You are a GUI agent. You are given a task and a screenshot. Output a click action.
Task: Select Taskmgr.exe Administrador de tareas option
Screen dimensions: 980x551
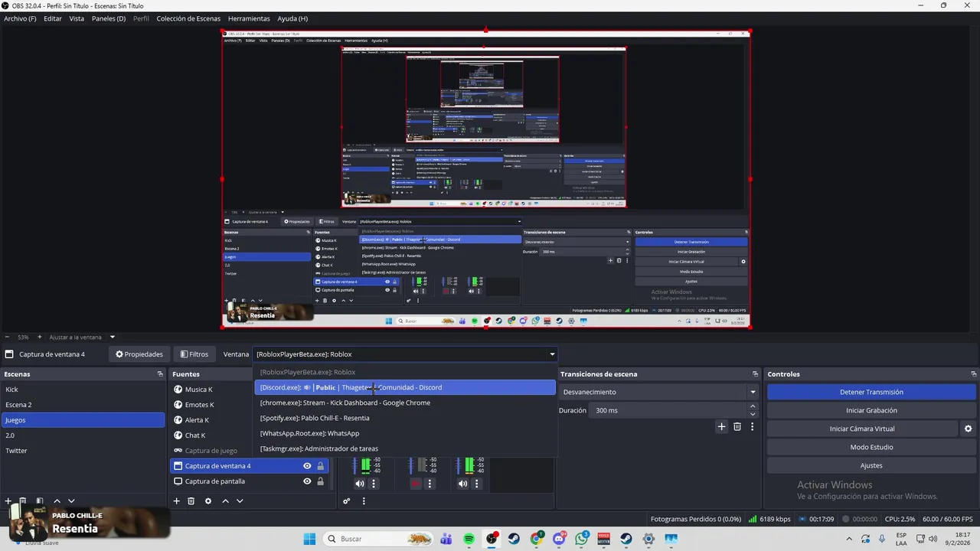pyautogui.click(x=405, y=448)
